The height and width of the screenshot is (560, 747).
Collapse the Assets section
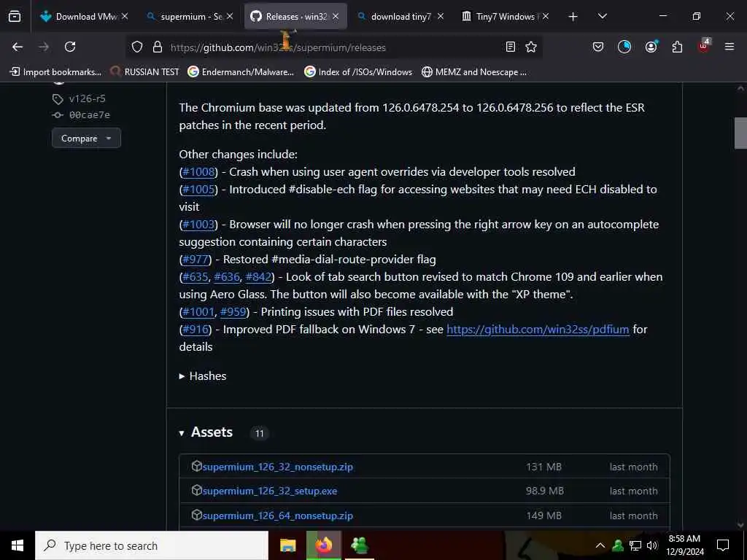click(x=206, y=432)
